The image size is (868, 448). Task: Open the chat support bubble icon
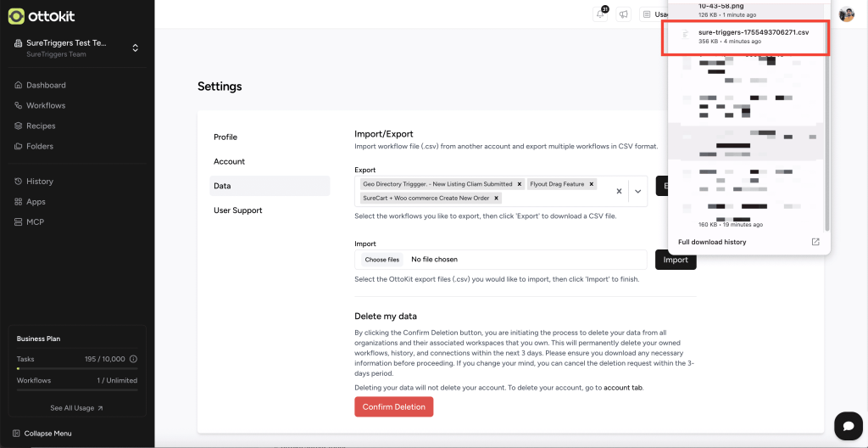click(848, 425)
